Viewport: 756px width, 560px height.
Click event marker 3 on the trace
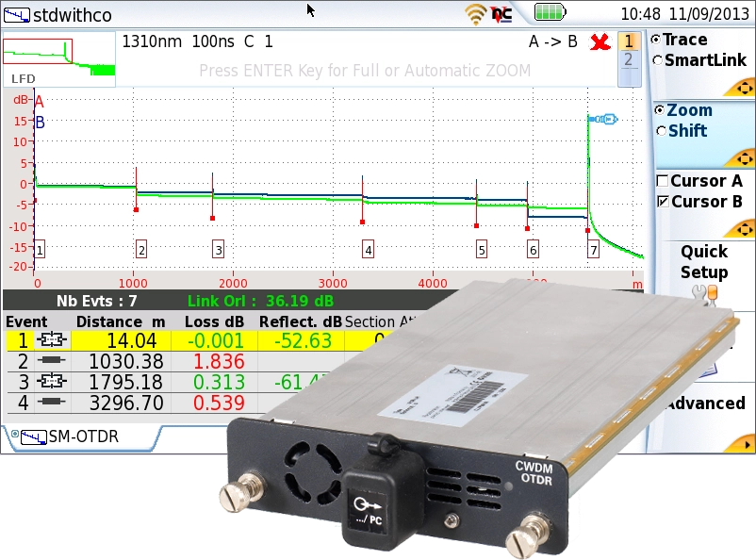pyautogui.click(x=219, y=250)
